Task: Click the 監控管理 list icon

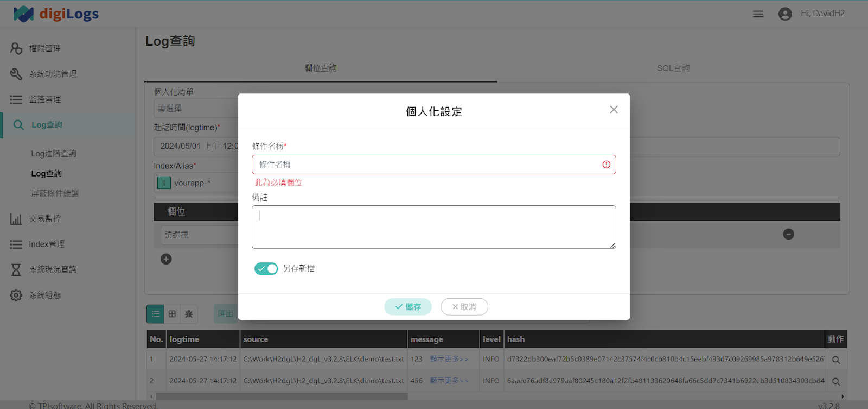Action: [x=16, y=99]
